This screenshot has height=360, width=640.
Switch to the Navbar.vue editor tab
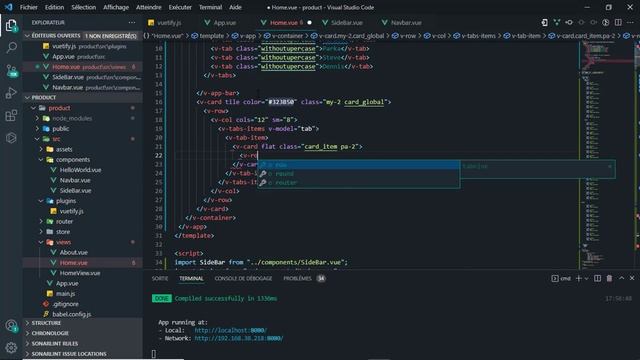click(402, 22)
